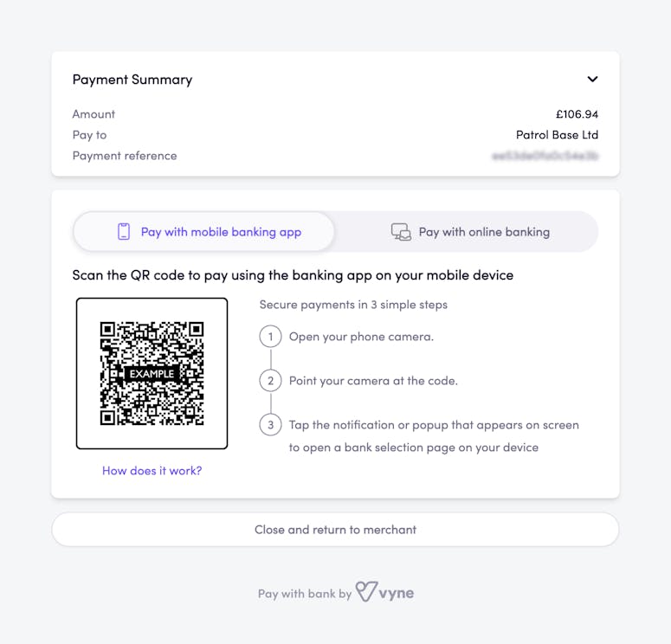Click the step 1 circle icon
The image size is (671, 644).
click(270, 337)
